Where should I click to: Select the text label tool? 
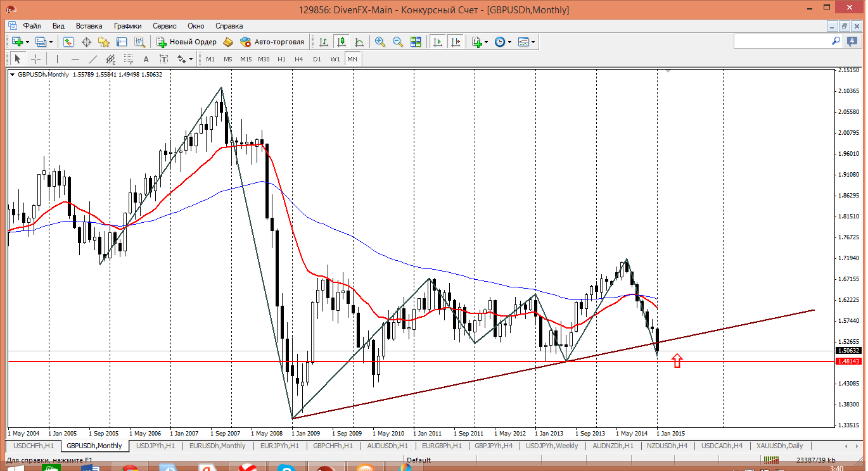(x=163, y=59)
